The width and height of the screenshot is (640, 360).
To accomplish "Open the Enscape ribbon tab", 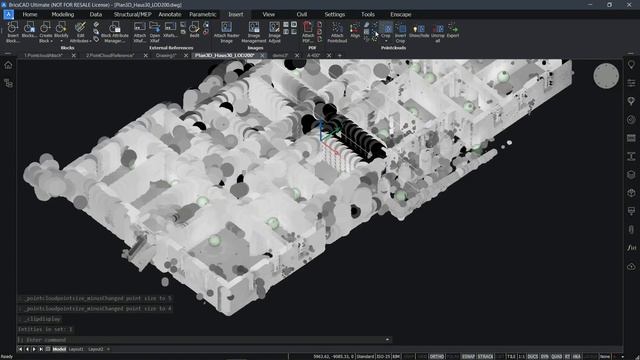I will point(400,14).
